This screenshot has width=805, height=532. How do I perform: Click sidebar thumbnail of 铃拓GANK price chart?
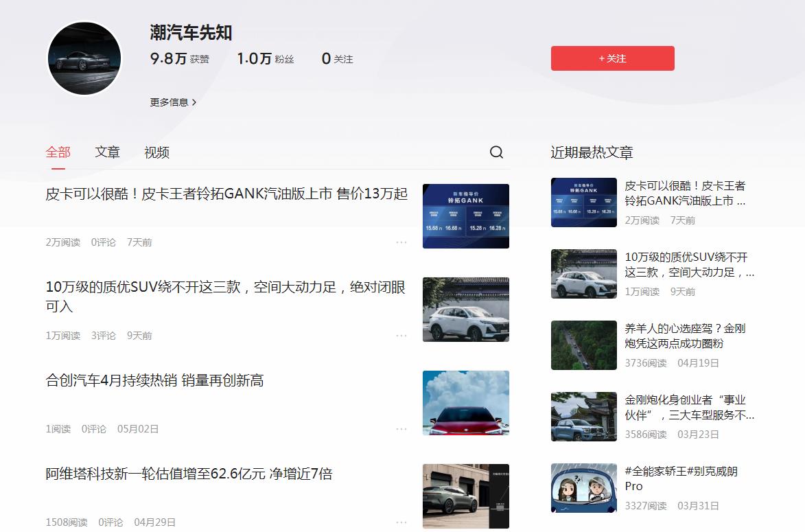click(x=584, y=203)
